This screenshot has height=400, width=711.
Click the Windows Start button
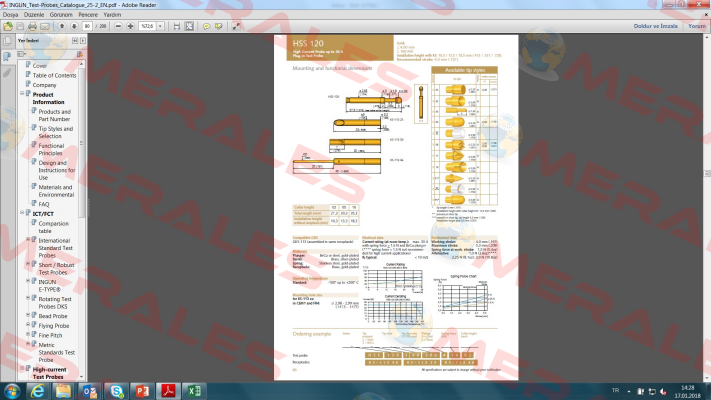point(12,391)
